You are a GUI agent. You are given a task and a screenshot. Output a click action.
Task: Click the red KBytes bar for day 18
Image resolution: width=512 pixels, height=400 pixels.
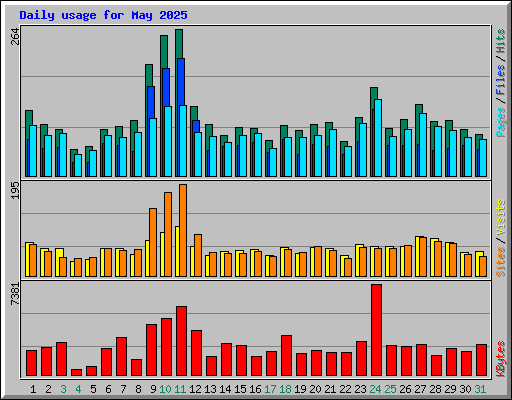pyautogui.click(x=286, y=355)
